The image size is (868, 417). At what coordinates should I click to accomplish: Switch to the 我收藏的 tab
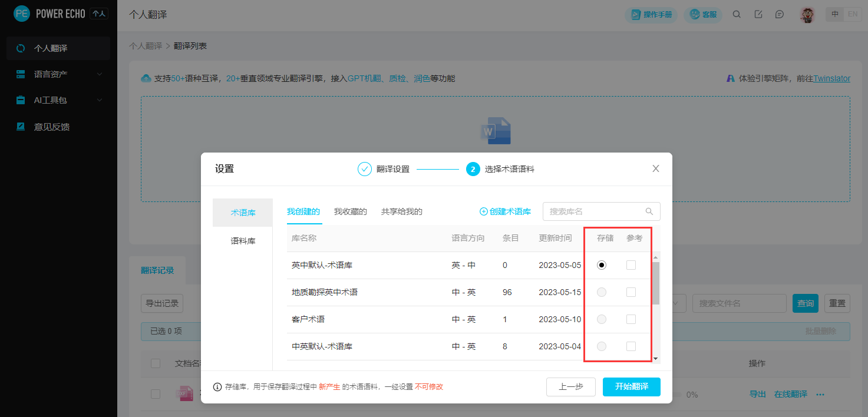350,211
